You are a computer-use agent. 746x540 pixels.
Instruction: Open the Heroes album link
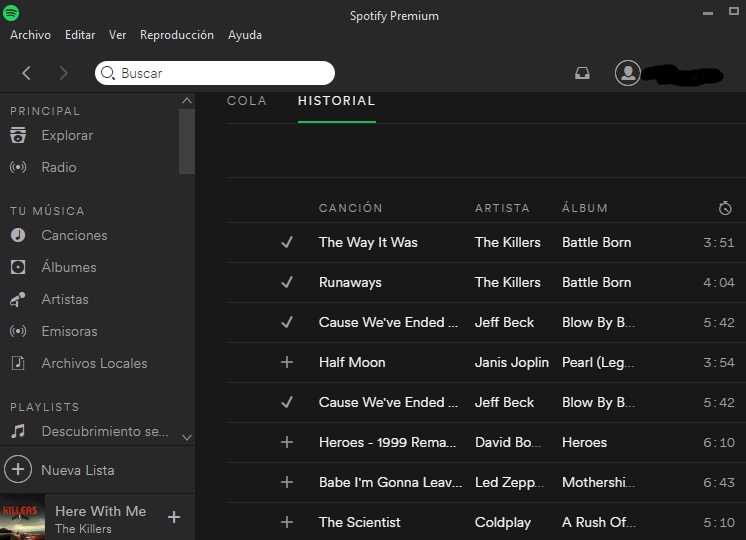584,442
